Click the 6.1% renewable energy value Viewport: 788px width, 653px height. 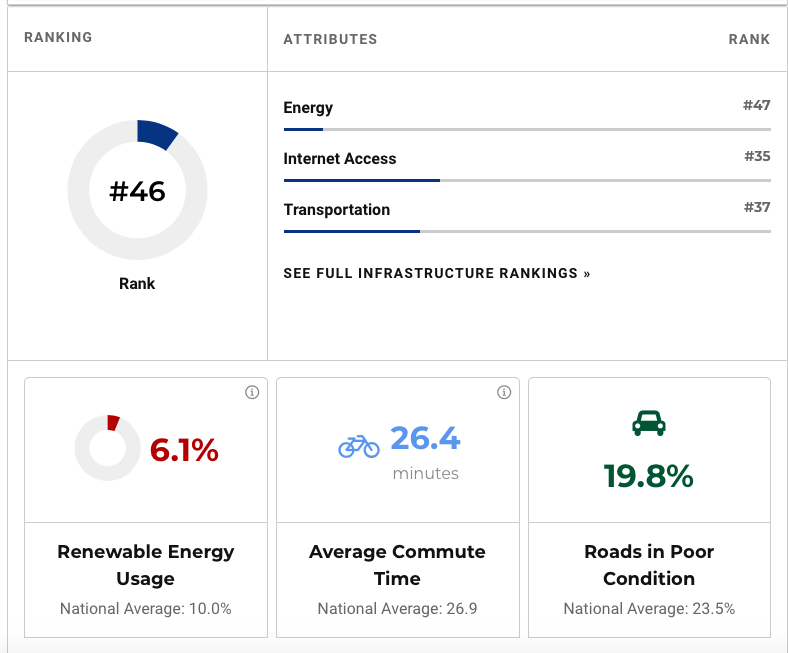pos(184,451)
